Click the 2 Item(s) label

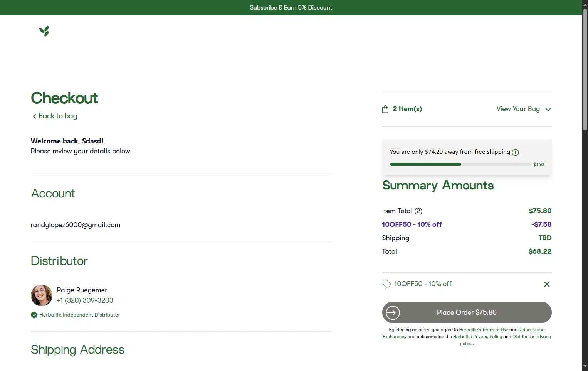click(x=407, y=109)
